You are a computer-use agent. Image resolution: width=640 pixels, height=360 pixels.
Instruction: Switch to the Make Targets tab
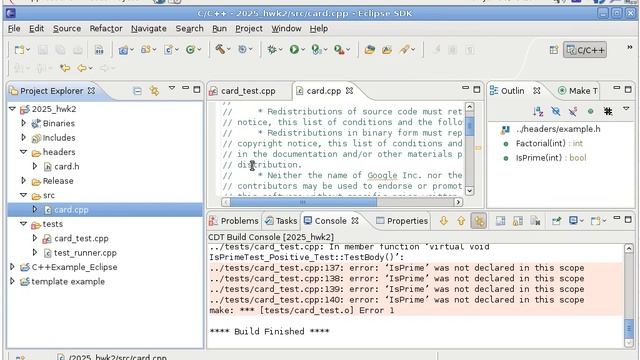(579, 91)
